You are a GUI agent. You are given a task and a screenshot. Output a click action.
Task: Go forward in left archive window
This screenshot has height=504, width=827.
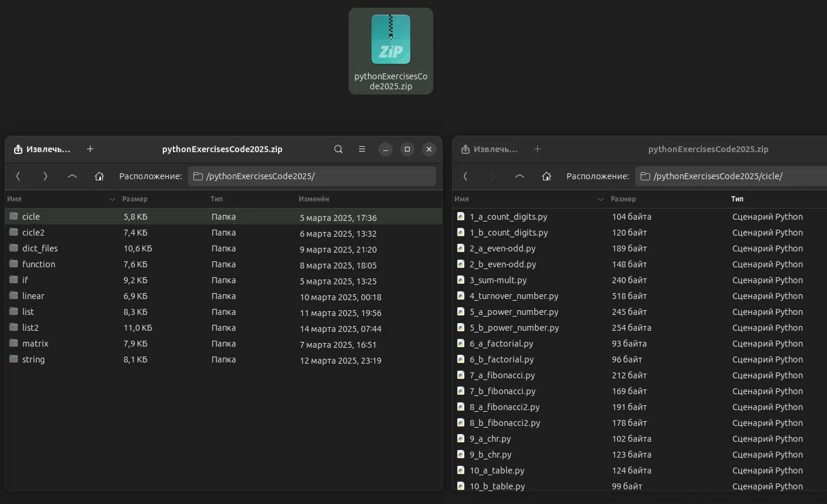coord(45,176)
